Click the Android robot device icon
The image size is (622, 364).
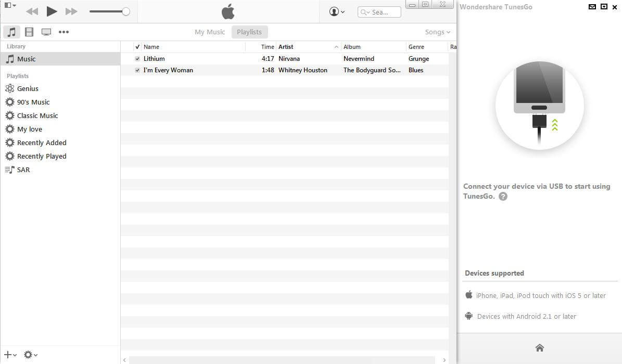(x=469, y=316)
